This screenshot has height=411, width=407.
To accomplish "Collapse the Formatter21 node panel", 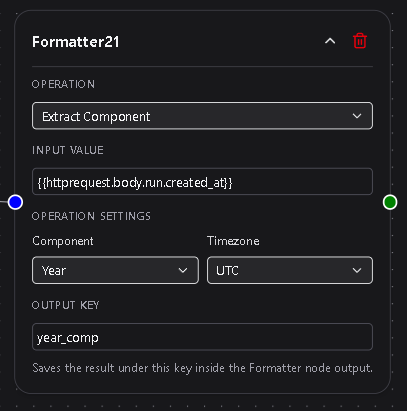I will pos(330,41).
